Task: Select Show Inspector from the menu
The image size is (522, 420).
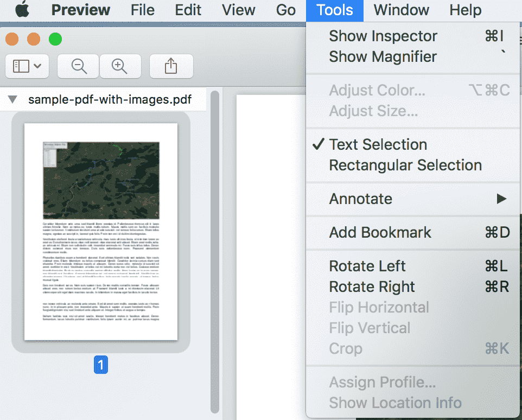Action: point(383,36)
